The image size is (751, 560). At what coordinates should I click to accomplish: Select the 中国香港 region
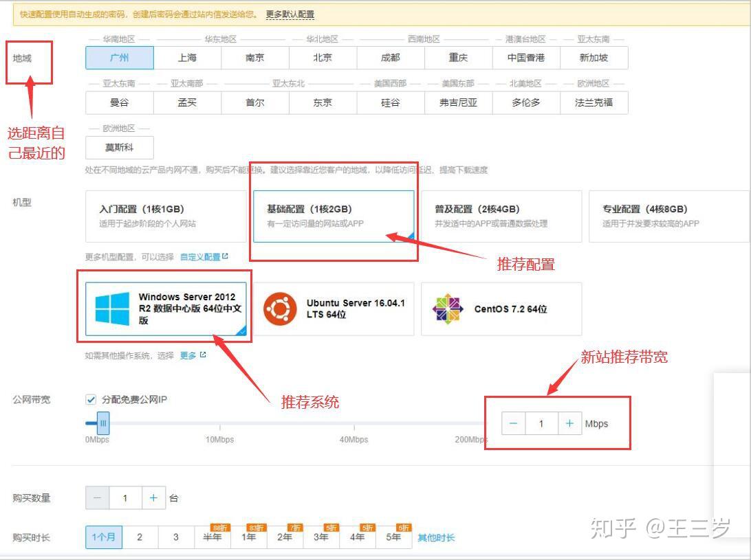coord(526,58)
